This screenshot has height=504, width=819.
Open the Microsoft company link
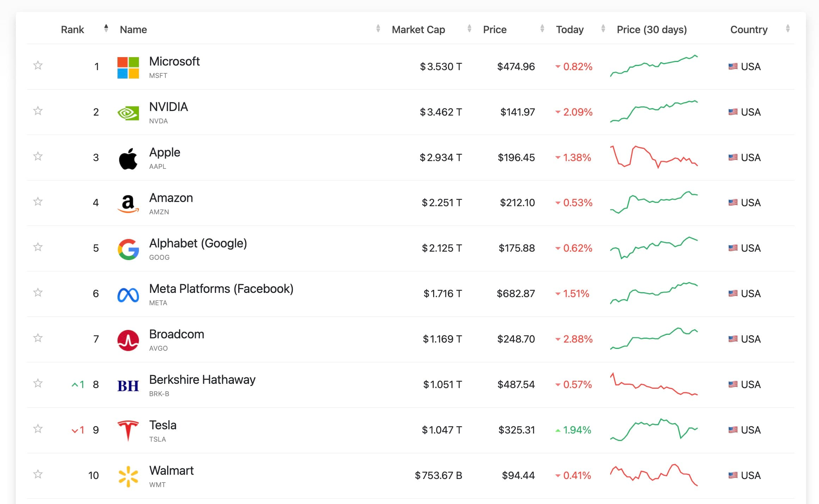174,61
